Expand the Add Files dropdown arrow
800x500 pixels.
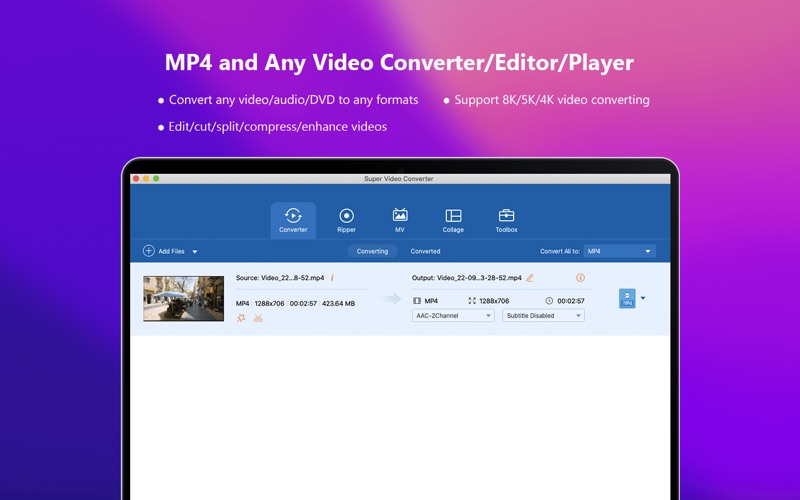[x=194, y=252]
